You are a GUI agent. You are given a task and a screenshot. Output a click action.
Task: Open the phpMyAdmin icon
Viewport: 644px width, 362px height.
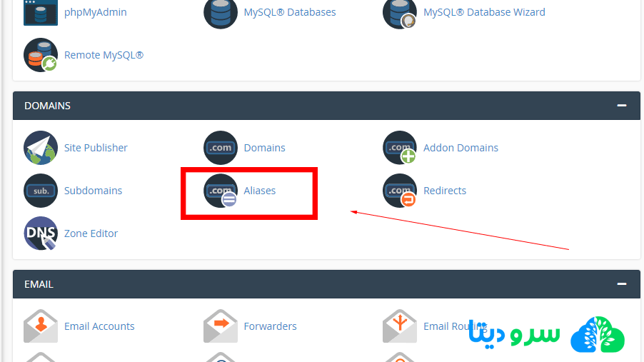[41, 12]
